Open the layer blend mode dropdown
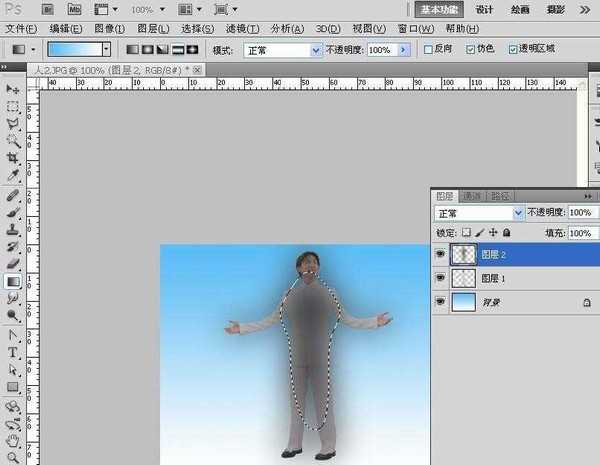 (479, 213)
